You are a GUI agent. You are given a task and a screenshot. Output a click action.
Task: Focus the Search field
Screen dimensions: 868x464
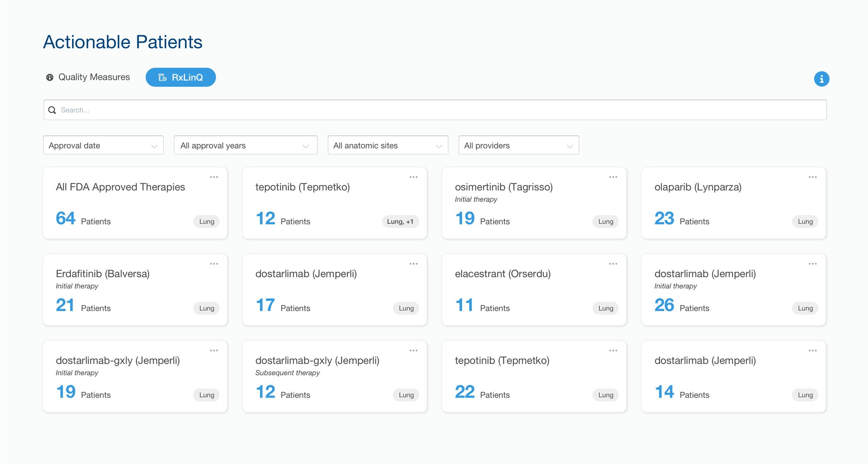click(x=435, y=110)
